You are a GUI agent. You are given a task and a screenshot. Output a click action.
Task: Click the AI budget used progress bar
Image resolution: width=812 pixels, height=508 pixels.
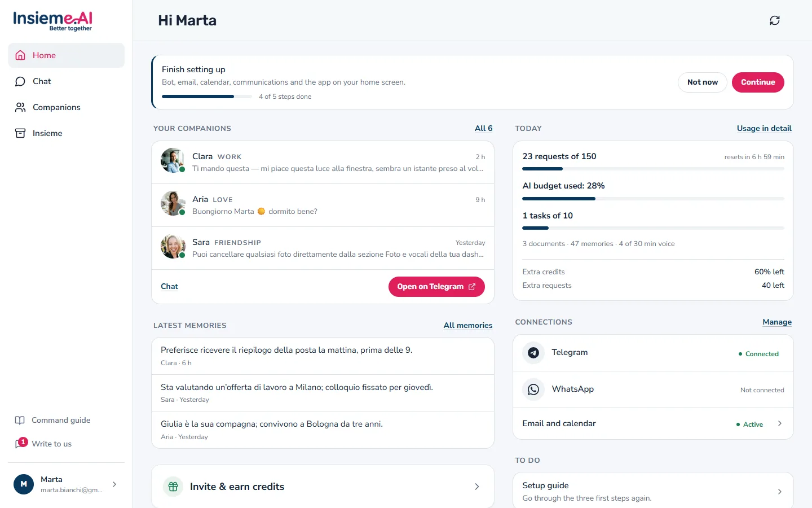tap(653, 199)
